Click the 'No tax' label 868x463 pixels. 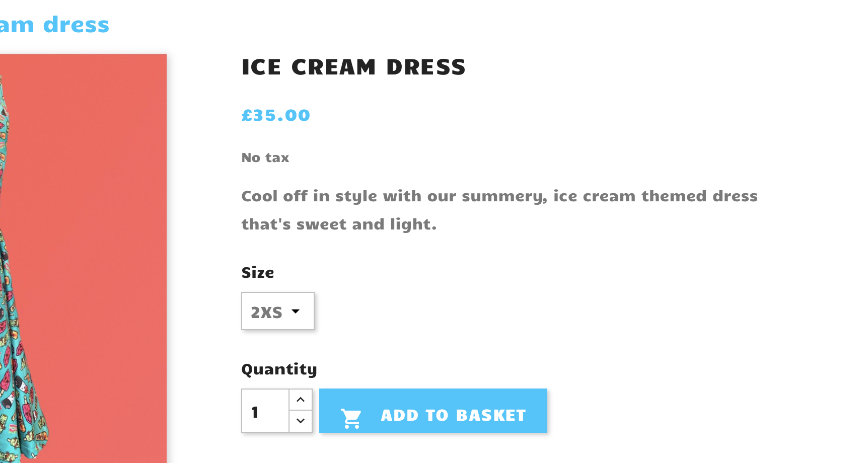tap(265, 158)
